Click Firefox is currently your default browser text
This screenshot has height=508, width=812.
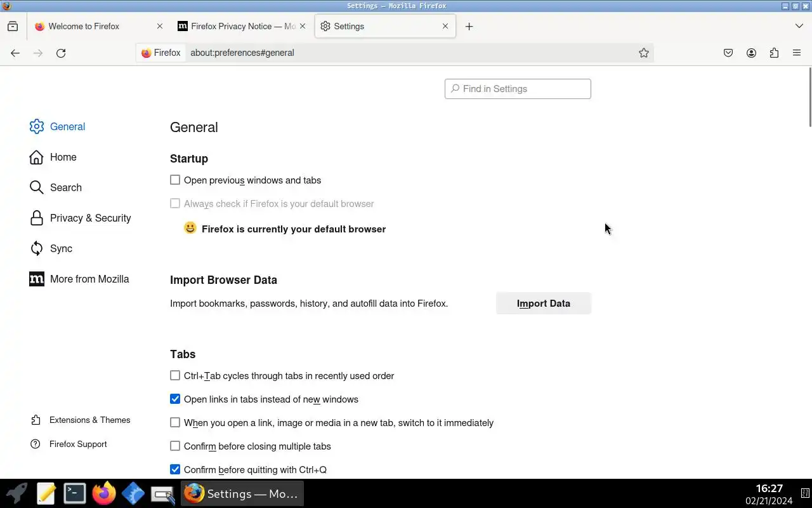coord(294,229)
